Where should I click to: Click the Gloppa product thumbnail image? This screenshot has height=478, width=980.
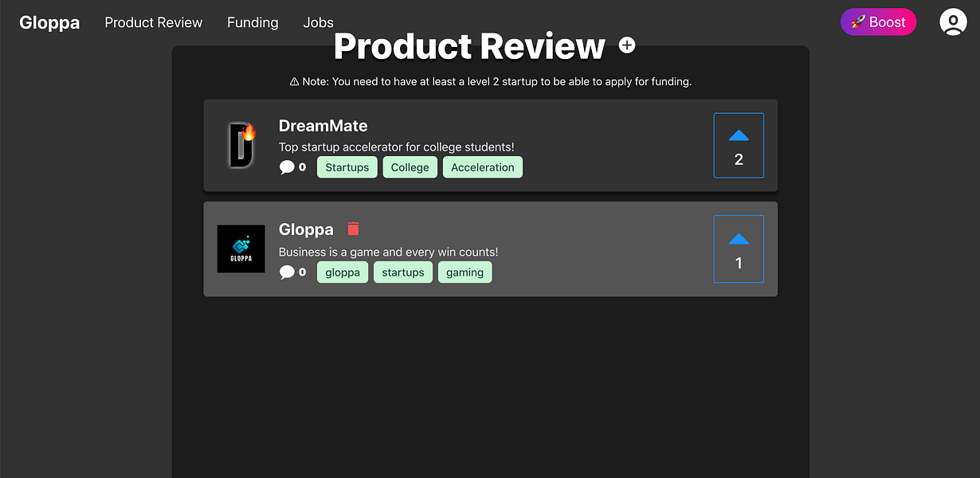(x=241, y=249)
